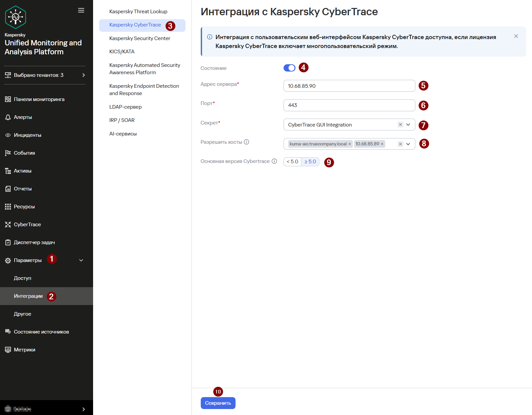Select the Интеграции subsection
Screen dimensions: 532x415
pos(46,296)
